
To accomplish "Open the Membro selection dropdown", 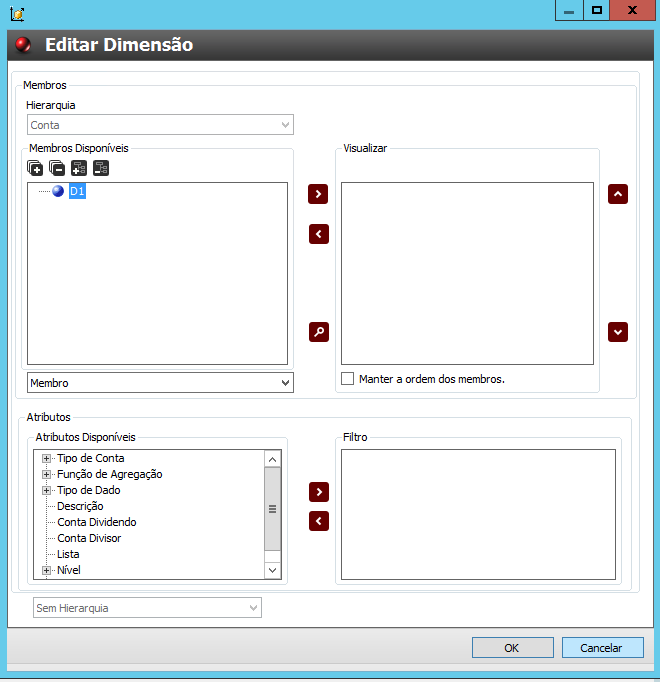I will pyautogui.click(x=160, y=383).
